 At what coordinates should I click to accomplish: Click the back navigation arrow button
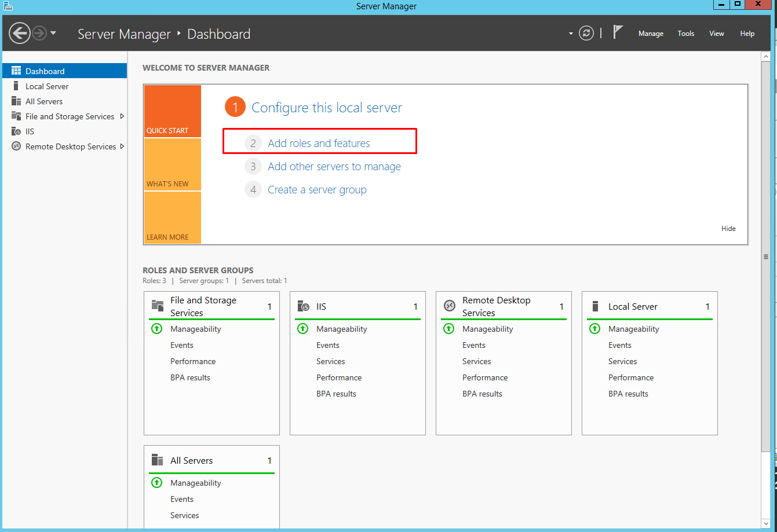[x=20, y=33]
